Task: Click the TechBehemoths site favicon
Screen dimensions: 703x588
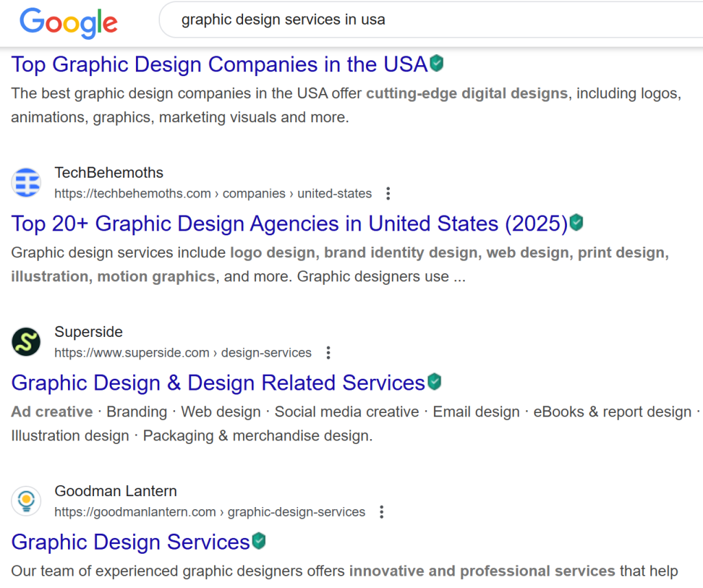Action: [26, 183]
